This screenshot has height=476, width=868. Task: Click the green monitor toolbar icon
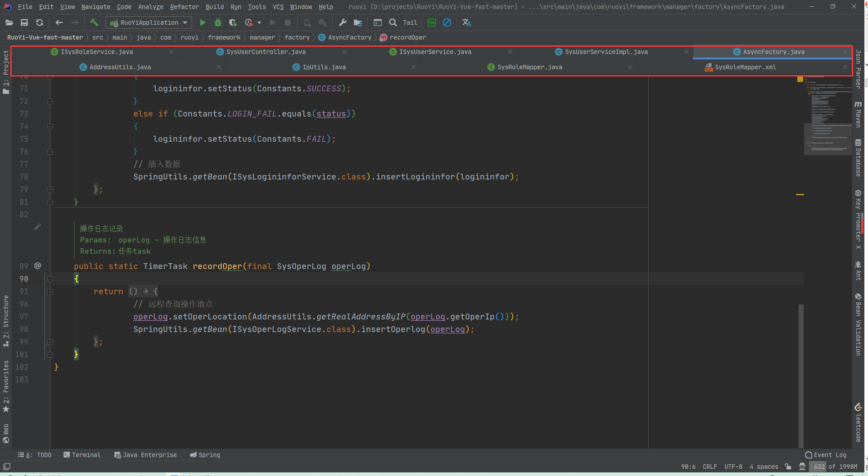pyautogui.click(x=432, y=22)
